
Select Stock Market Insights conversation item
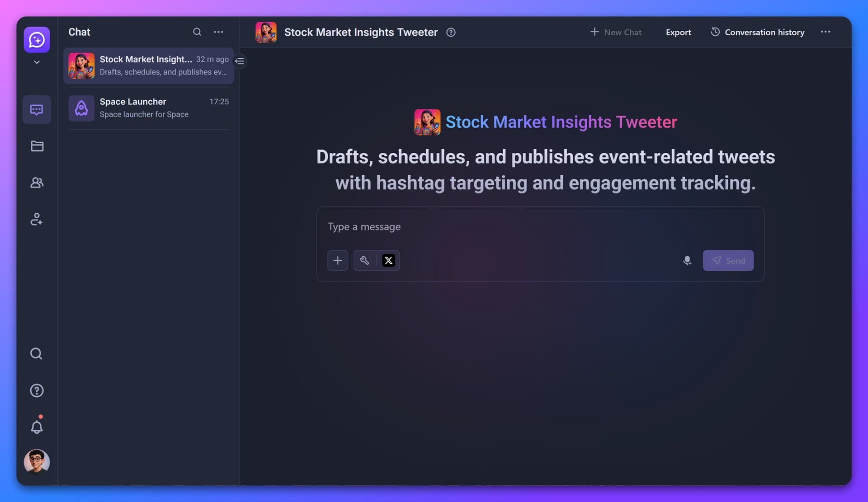click(x=148, y=66)
